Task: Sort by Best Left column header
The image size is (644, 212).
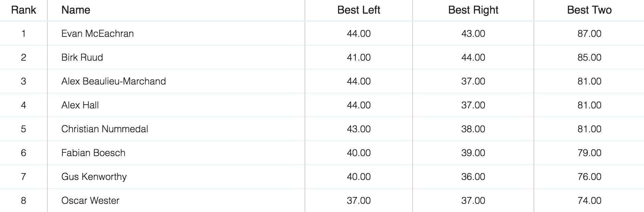Action: point(358,10)
